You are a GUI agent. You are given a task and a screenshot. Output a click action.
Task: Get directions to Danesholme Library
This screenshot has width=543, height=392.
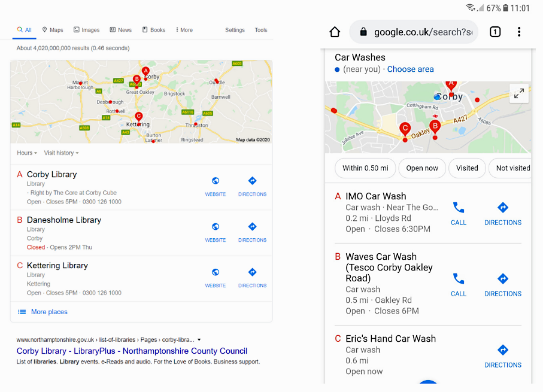tap(252, 231)
